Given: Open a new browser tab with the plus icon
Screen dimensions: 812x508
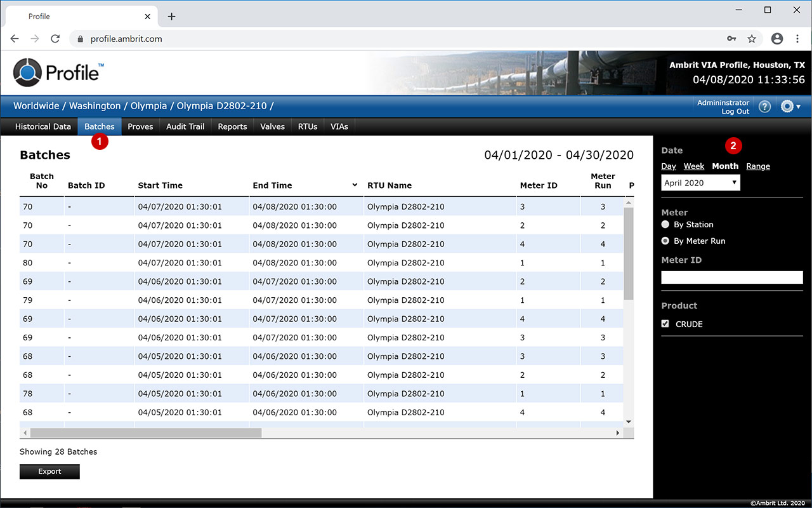Looking at the screenshot, I should tap(171, 17).
